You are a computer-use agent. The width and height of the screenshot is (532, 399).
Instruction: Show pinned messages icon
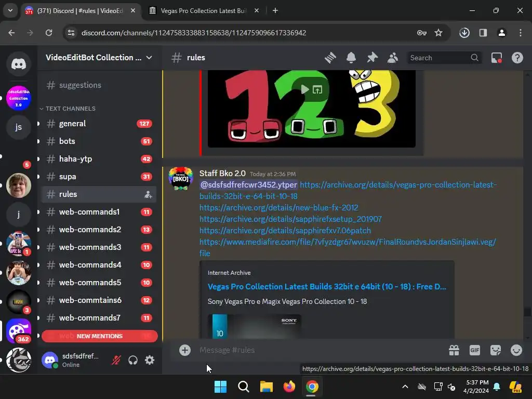tap(372, 58)
